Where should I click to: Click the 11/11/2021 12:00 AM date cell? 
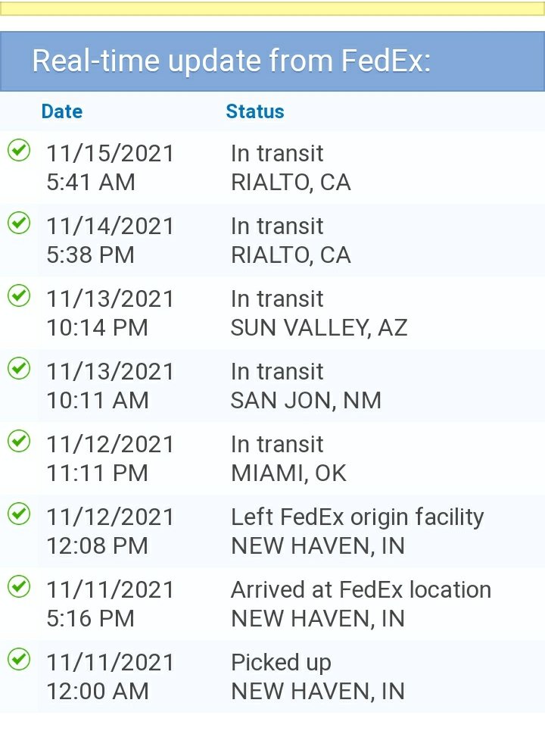[x=110, y=676]
